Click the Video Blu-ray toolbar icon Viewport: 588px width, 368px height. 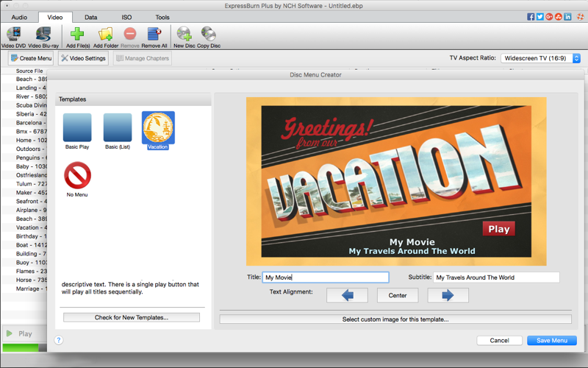pyautogui.click(x=44, y=34)
